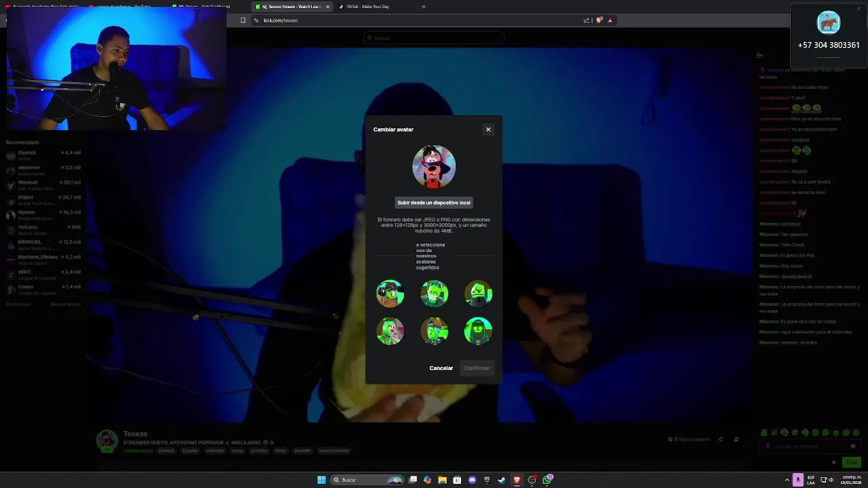
Task: Click the +57 304 3803361 contact card
Action: pyautogui.click(x=829, y=36)
